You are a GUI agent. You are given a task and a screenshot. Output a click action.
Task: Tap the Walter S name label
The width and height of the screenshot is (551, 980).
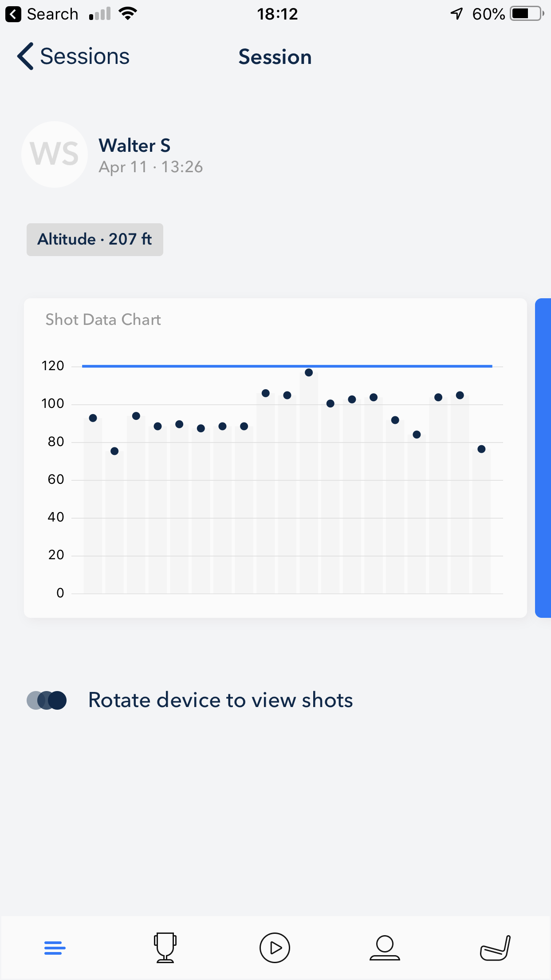point(134,146)
